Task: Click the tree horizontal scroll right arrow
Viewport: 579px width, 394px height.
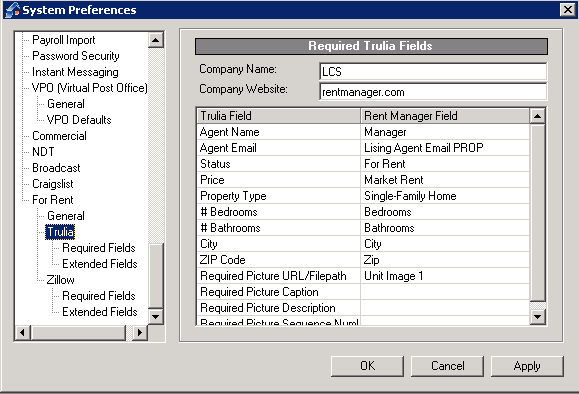Action: (140, 332)
